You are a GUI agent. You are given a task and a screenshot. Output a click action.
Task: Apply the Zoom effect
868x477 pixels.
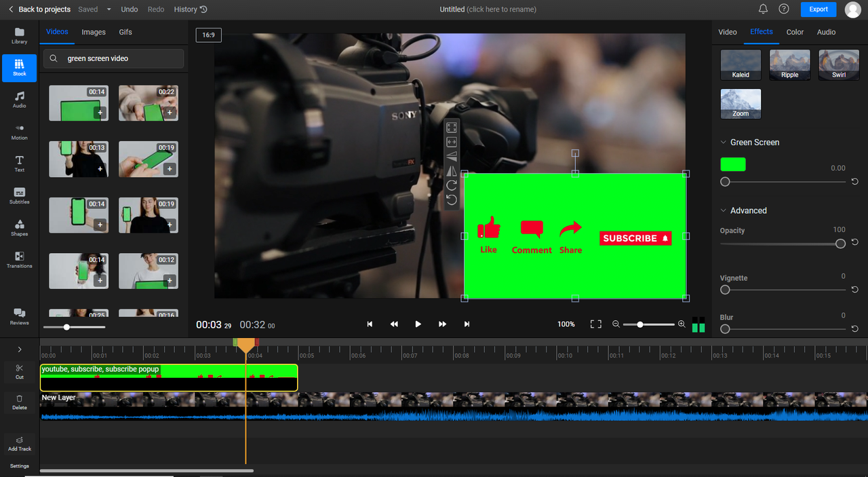[x=741, y=104]
